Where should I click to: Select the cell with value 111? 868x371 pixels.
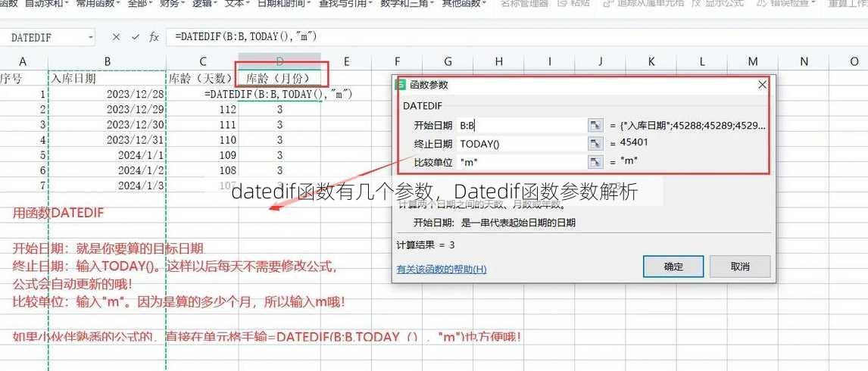click(x=202, y=124)
